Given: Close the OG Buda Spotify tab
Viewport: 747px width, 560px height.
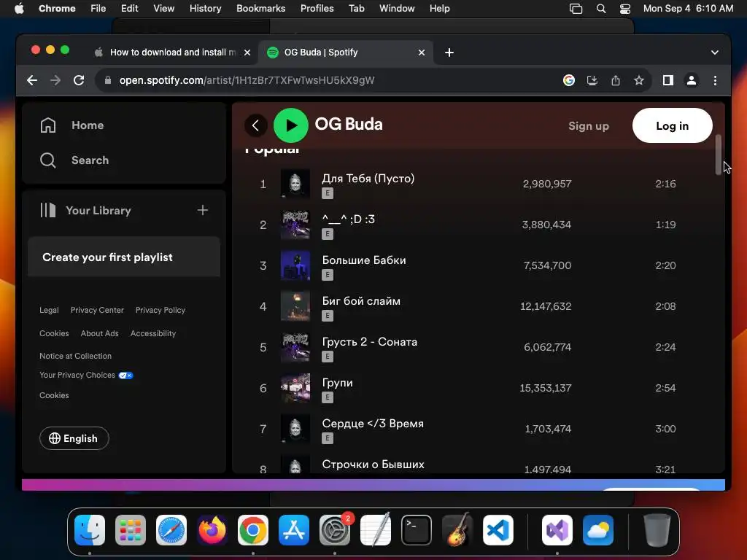Looking at the screenshot, I should pos(421,52).
